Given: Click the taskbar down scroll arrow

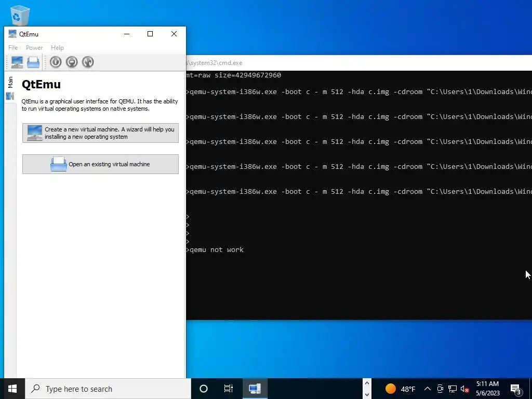Looking at the screenshot, I should [x=367, y=395].
